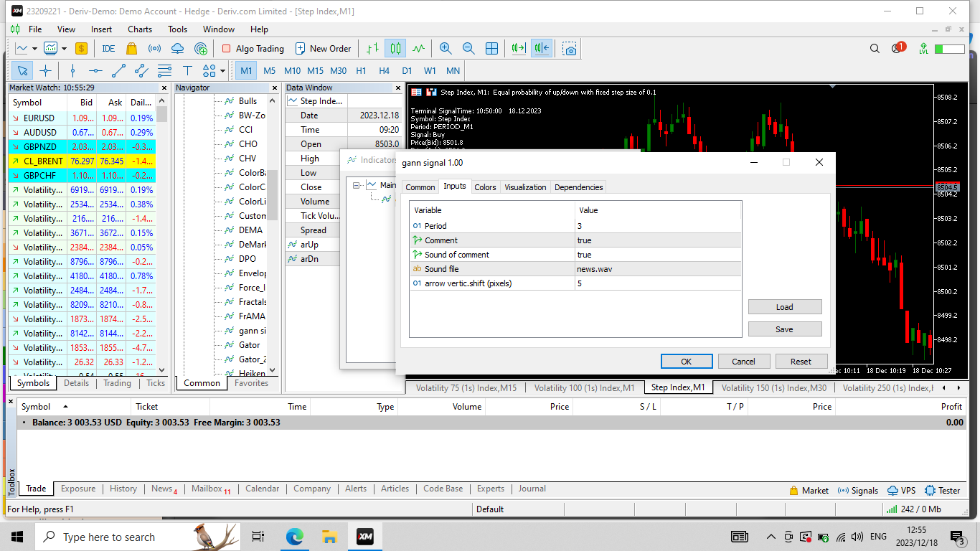Select the M15 timeframe
This screenshot has height=551, width=980.
[x=315, y=70]
